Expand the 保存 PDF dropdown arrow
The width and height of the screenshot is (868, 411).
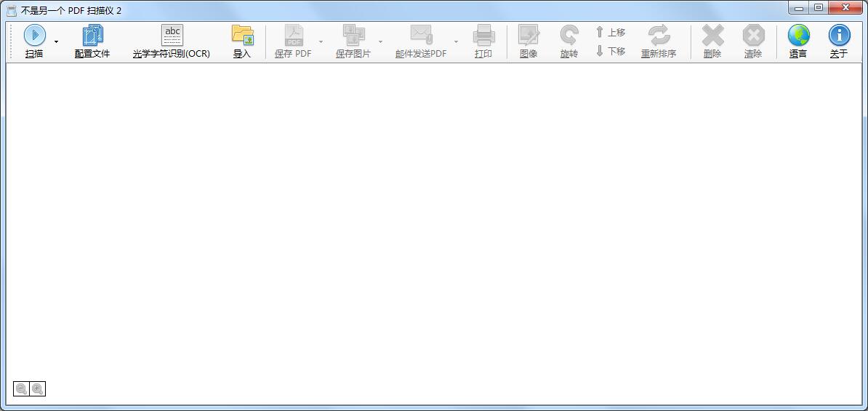coord(321,41)
